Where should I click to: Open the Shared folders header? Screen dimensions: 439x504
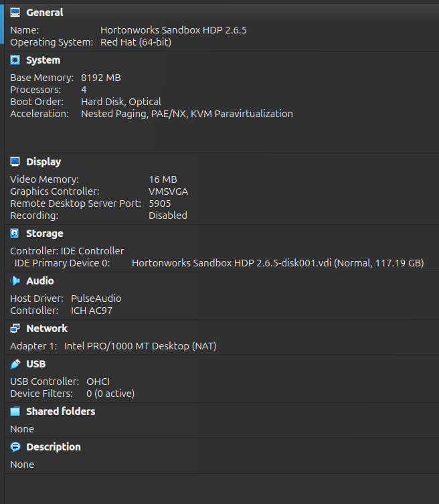point(61,412)
